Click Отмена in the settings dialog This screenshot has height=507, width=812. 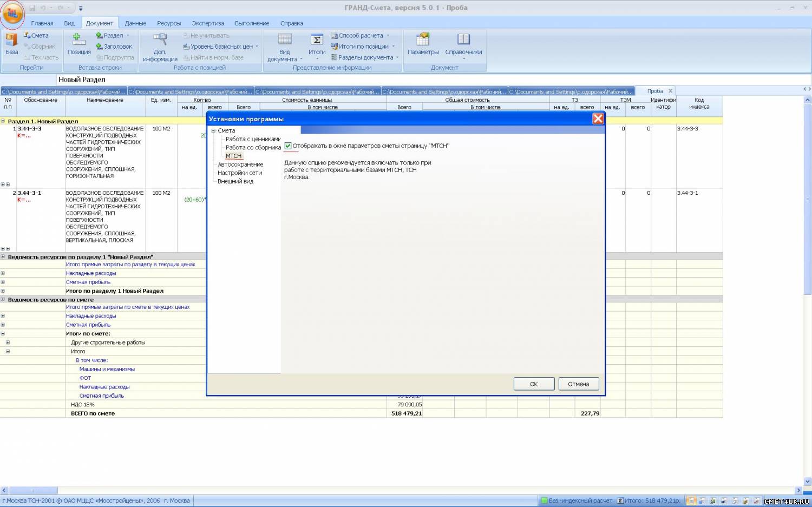[x=578, y=384]
